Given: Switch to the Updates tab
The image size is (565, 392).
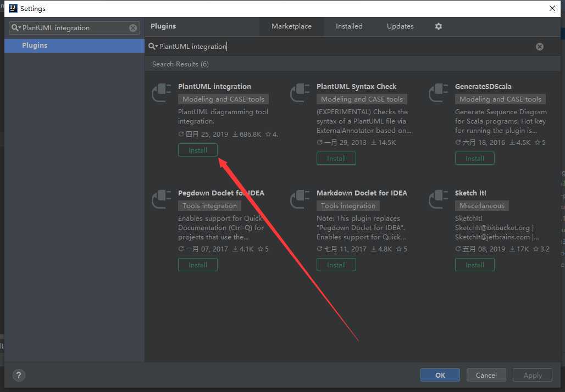Looking at the screenshot, I should coord(400,26).
